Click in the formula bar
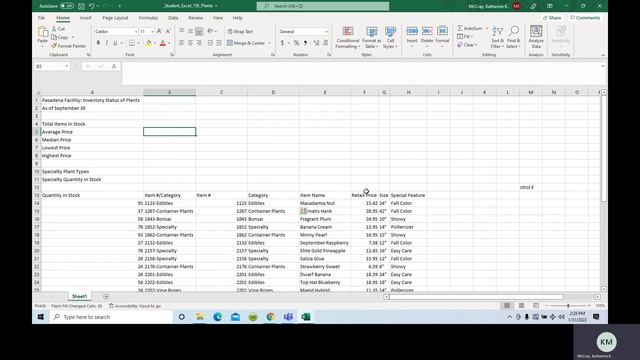Viewport: 640px width, 360px height. click(361, 73)
